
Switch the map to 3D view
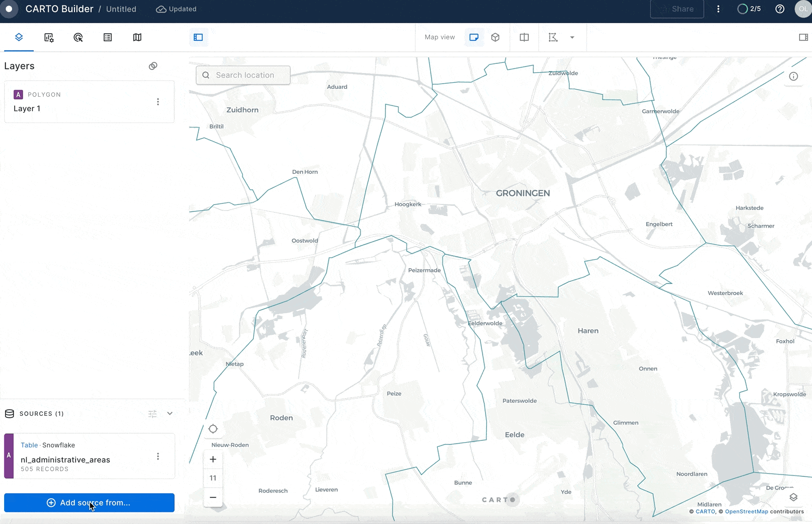coord(495,37)
